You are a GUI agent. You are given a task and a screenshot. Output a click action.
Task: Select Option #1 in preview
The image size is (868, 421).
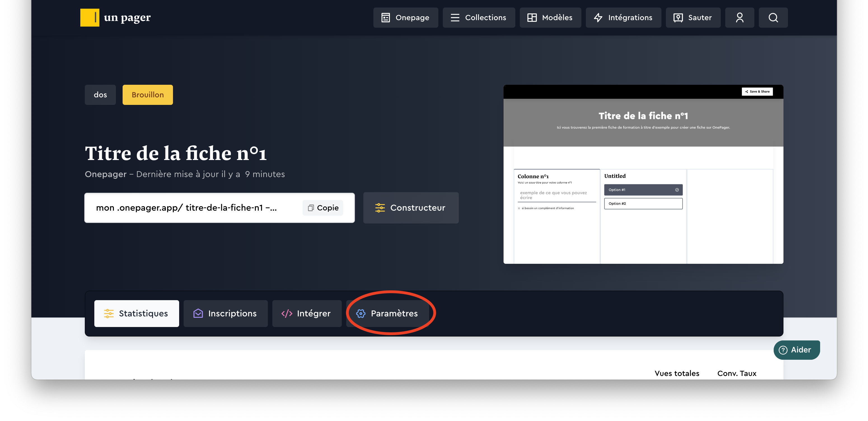click(x=643, y=190)
